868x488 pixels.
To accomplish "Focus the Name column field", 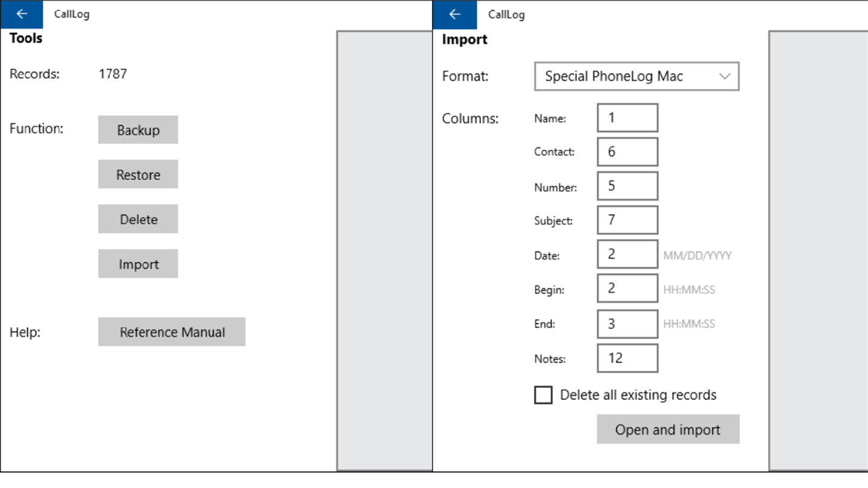I will [627, 117].
